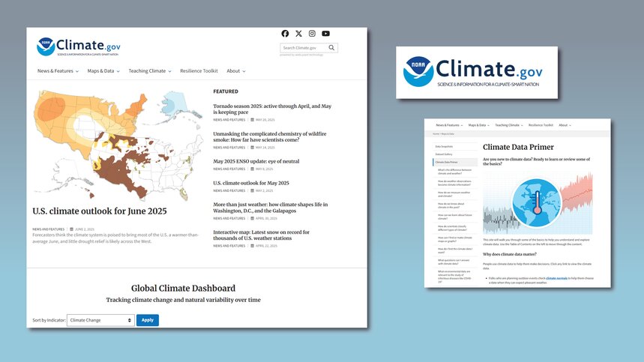Screen dimensions: 644x362
Task: Select Climate Data Primer sidebar item
Action: pyautogui.click(x=455, y=162)
